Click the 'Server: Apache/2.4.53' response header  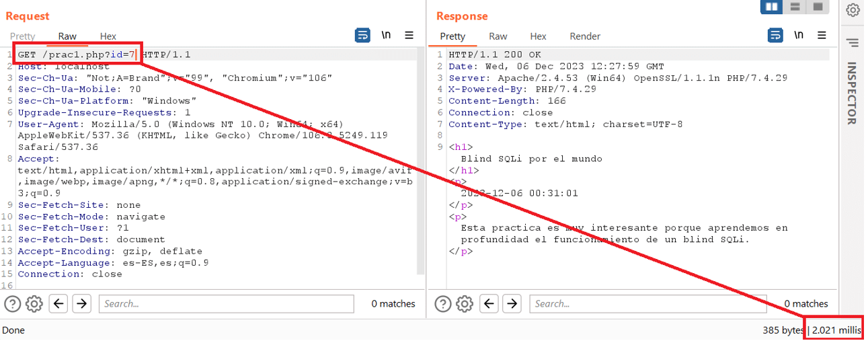click(x=618, y=78)
